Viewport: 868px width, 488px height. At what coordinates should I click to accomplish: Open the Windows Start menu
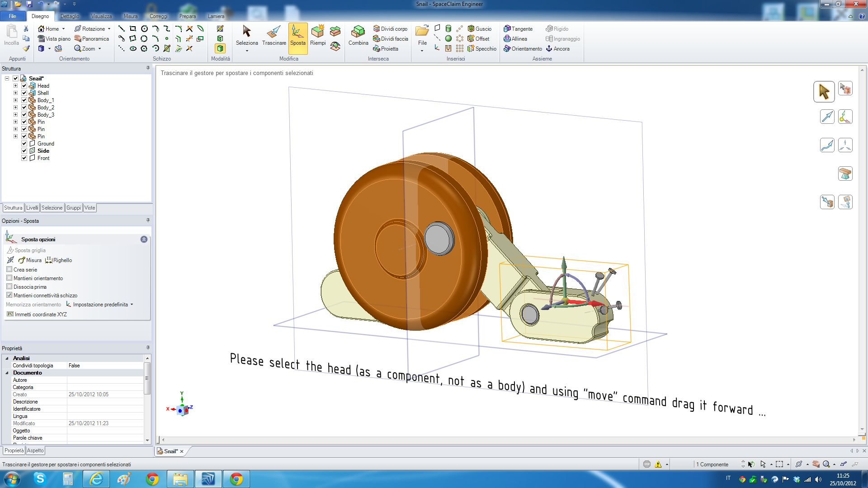(12, 479)
